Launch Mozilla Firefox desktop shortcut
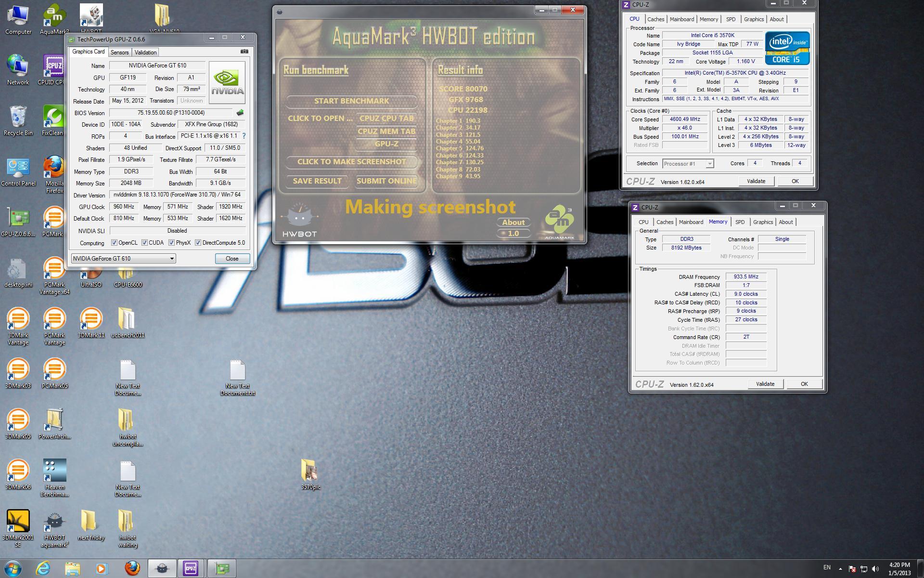The width and height of the screenshot is (924, 578). [x=54, y=174]
